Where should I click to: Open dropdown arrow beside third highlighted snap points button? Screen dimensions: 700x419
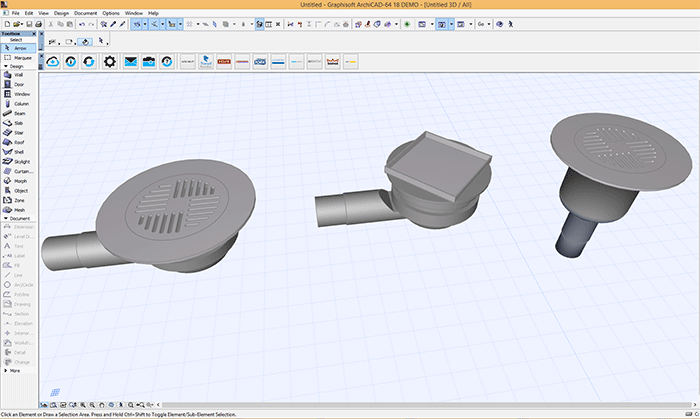click(180, 24)
